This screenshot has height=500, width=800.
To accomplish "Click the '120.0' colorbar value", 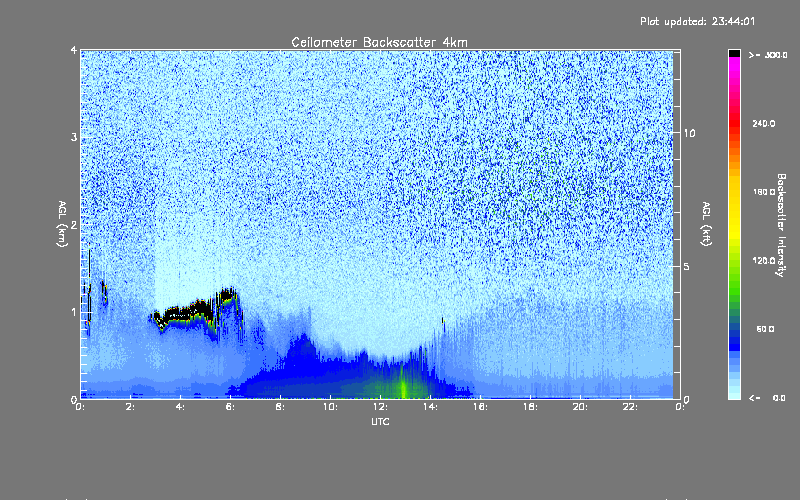I will tap(764, 261).
